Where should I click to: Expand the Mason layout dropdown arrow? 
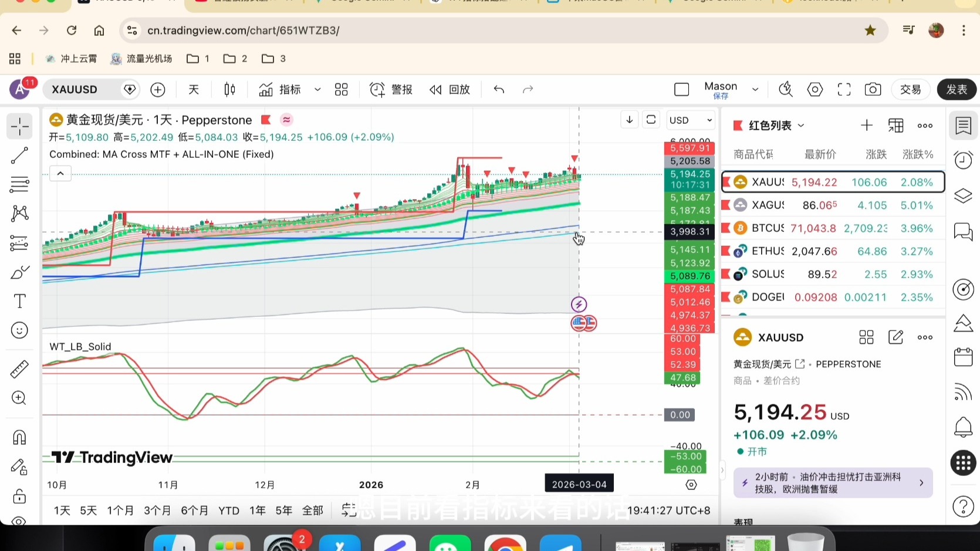[x=755, y=90]
